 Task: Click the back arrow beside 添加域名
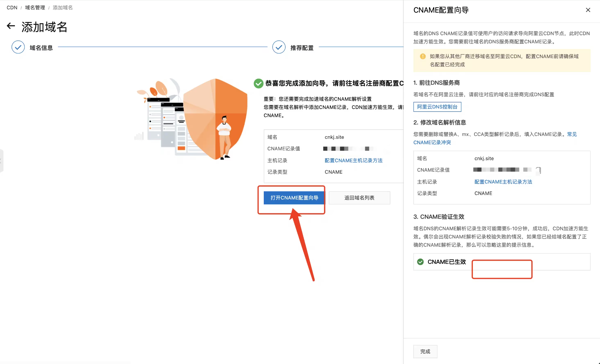click(11, 26)
